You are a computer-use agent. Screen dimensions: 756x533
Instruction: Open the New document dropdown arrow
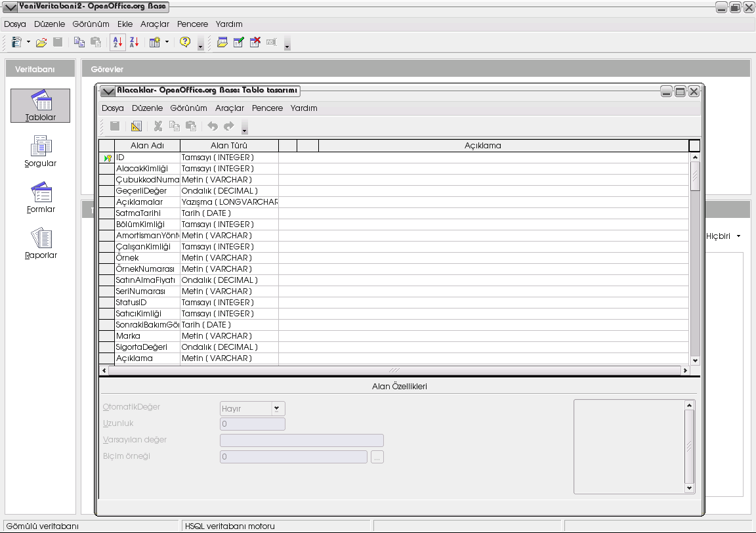tap(28, 43)
